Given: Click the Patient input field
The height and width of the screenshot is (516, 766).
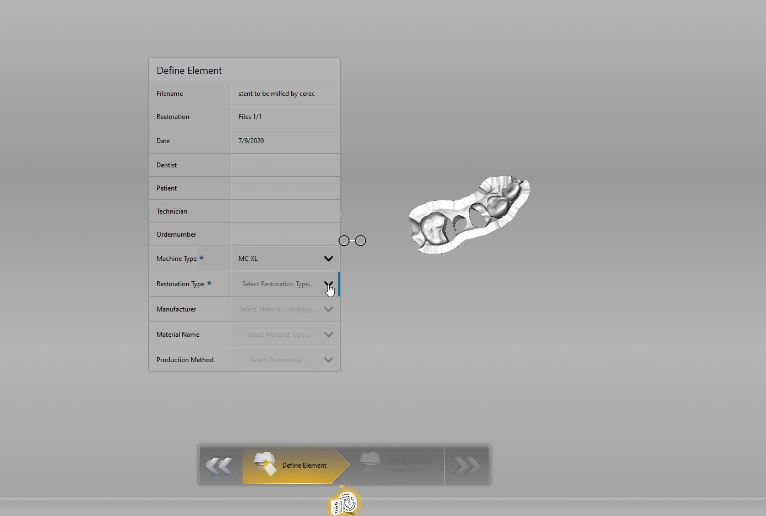Looking at the screenshot, I should [x=285, y=188].
